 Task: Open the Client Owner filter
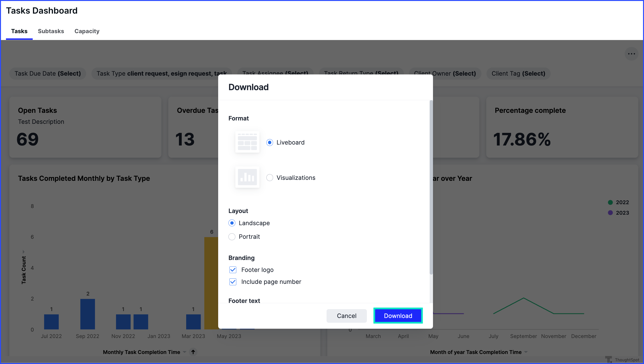coord(445,73)
